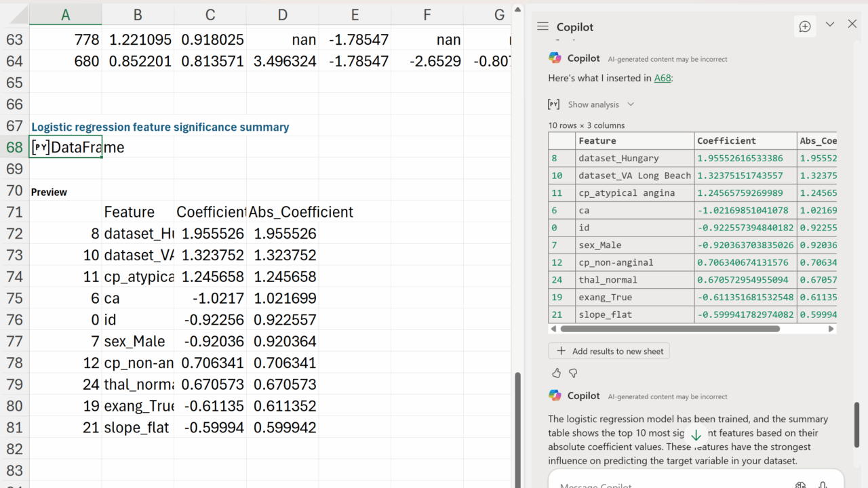Click the scroll-to-bottom arrow in chat
The height and width of the screenshot is (488, 868).
pos(696,435)
